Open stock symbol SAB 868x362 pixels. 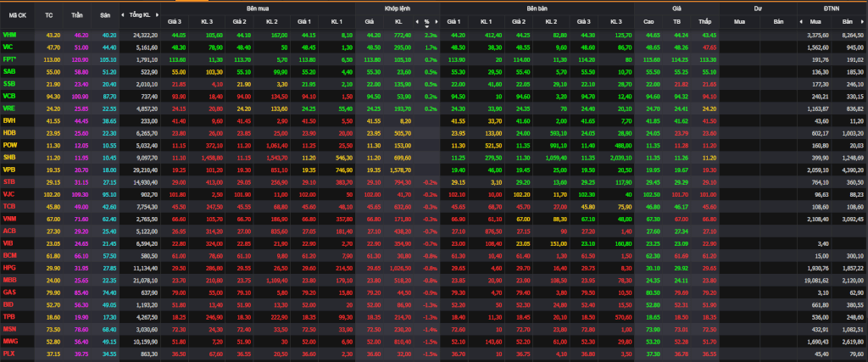pos(8,71)
